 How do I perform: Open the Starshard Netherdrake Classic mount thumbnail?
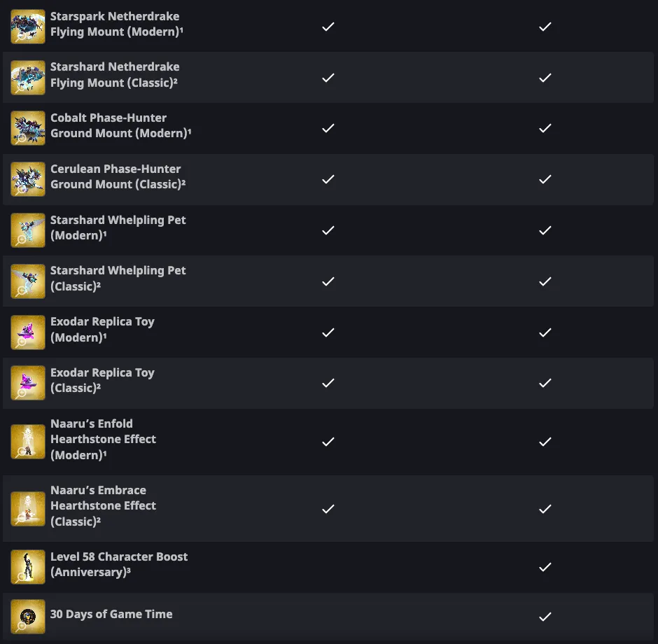(28, 78)
